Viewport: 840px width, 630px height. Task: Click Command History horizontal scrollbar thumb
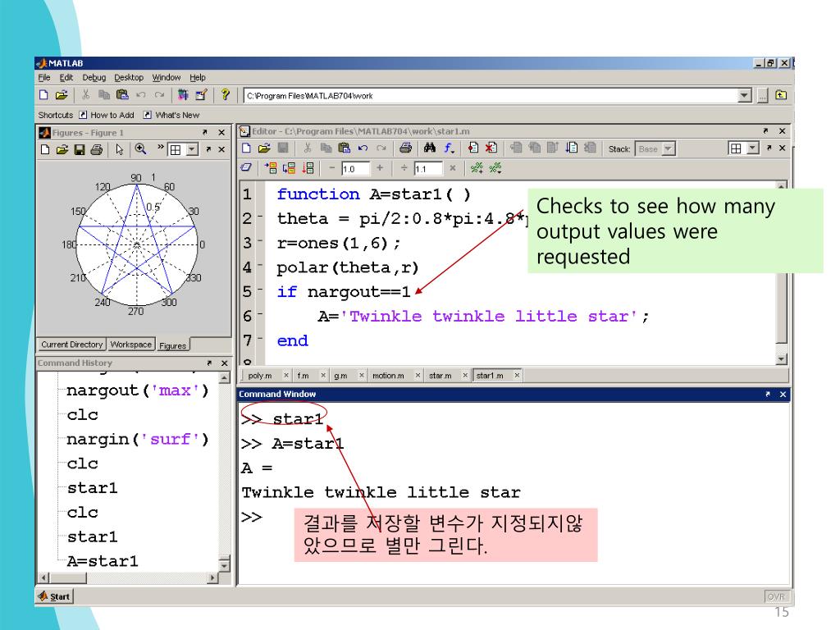(x=68, y=577)
